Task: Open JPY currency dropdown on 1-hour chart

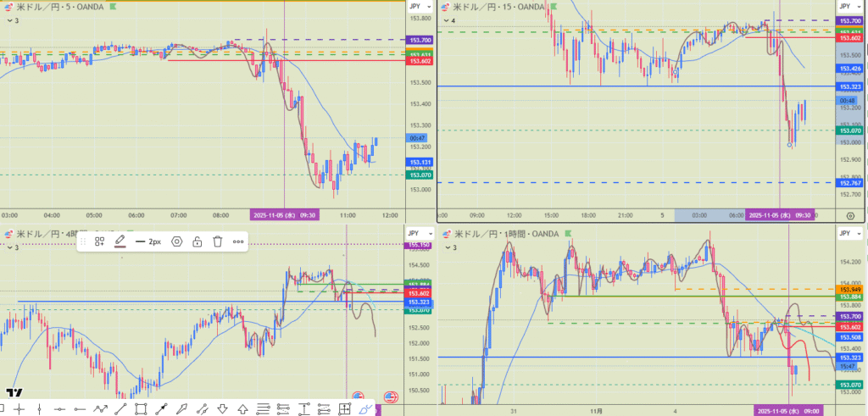Action: click(x=845, y=233)
